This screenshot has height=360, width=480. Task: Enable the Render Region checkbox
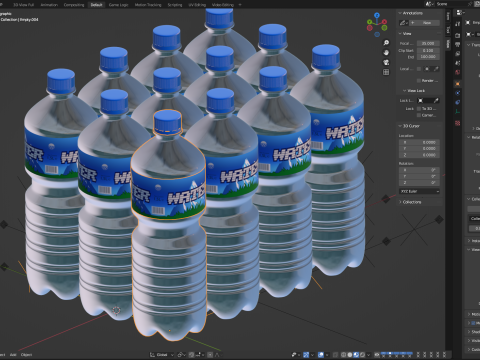pyautogui.click(x=419, y=81)
